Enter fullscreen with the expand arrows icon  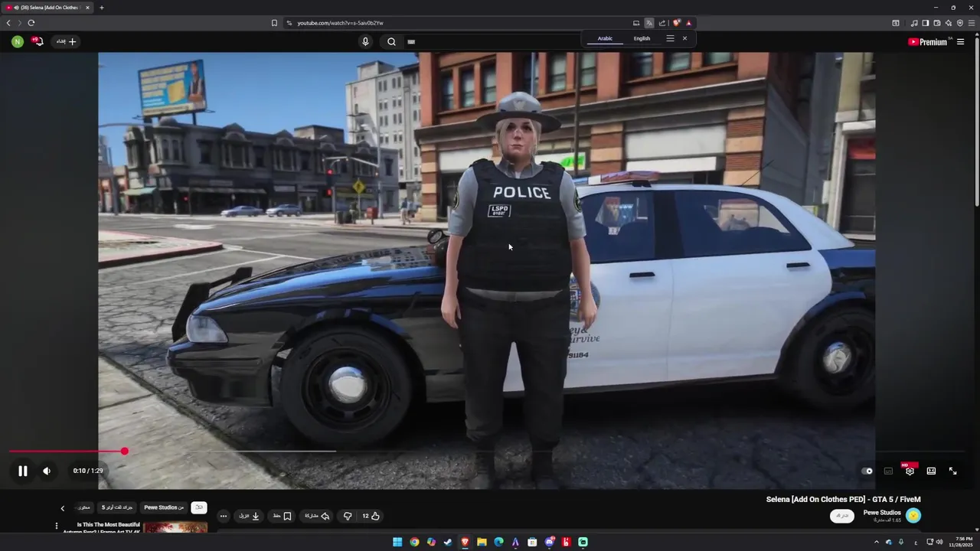[x=952, y=471]
